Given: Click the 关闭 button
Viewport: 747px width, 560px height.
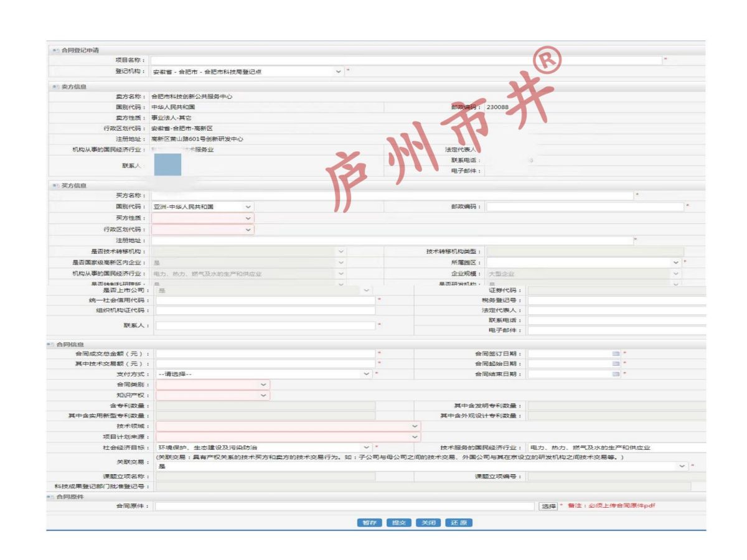Looking at the screenshot, I should click(x=428, y=523).
